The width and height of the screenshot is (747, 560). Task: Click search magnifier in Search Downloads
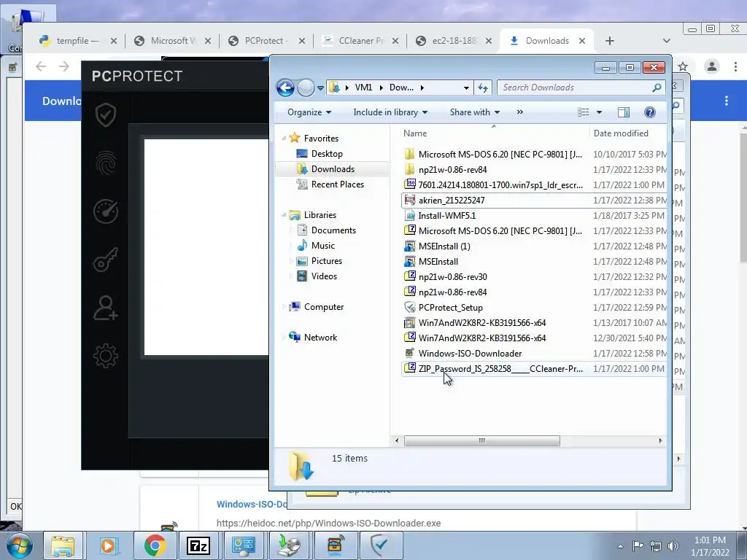tap(657, 87)
